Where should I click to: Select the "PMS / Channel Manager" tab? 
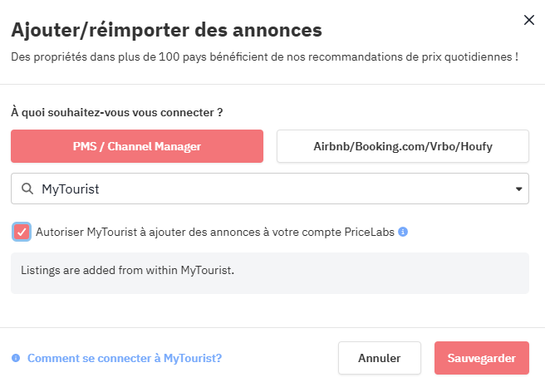click(x=137, y=146)
